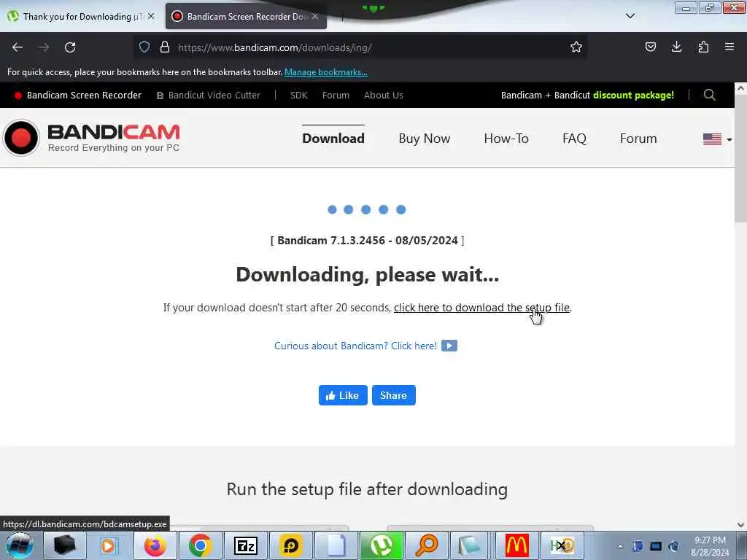
Task: Click the Facebook Share button
Action: coord(393,395)
